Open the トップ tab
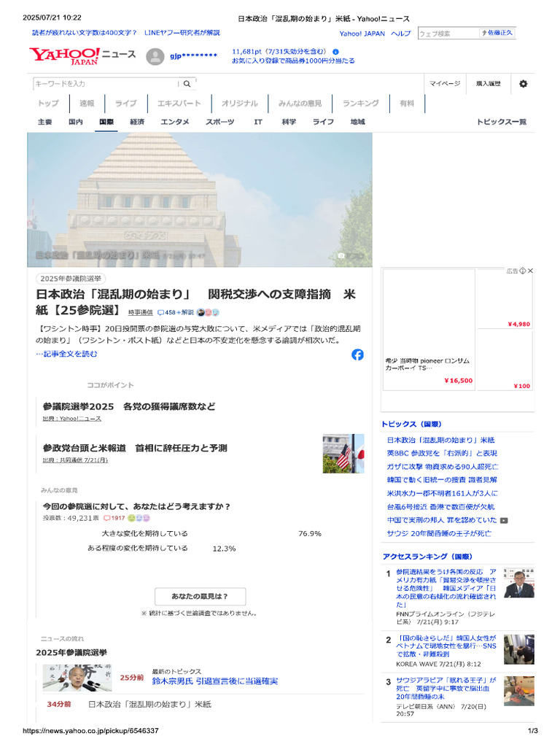This screenshot has height=747, width=560. (48, 104)
